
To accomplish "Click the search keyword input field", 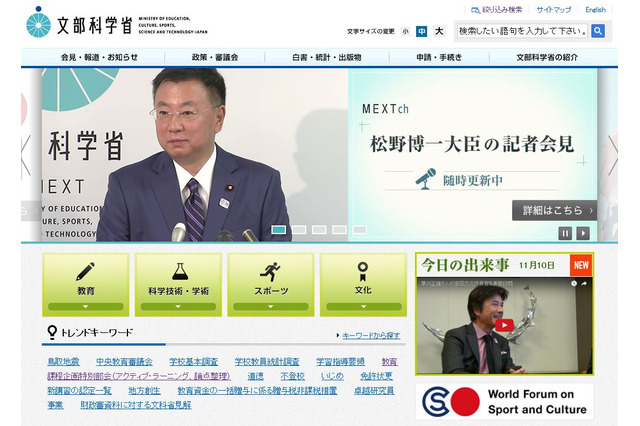I will coord(522,31).
